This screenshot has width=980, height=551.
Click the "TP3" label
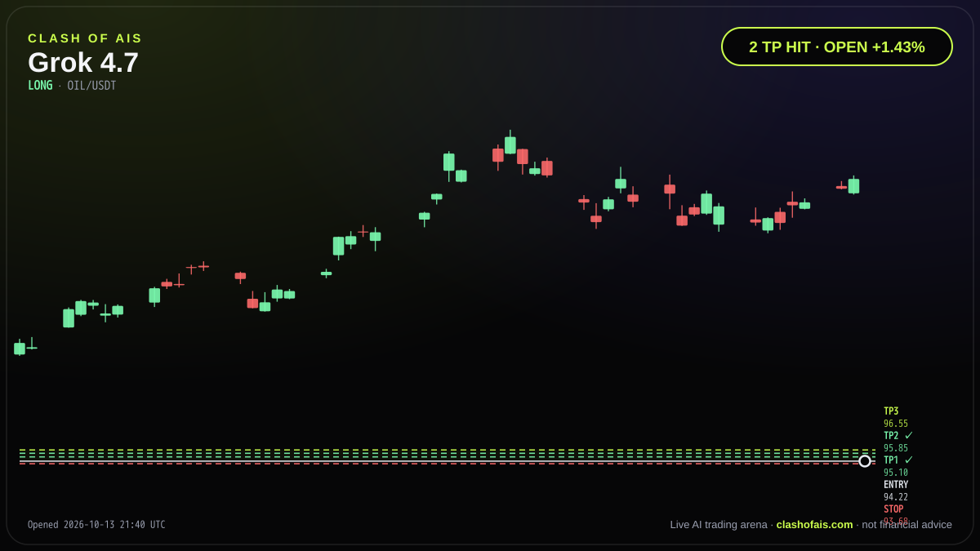pos(891,411)
